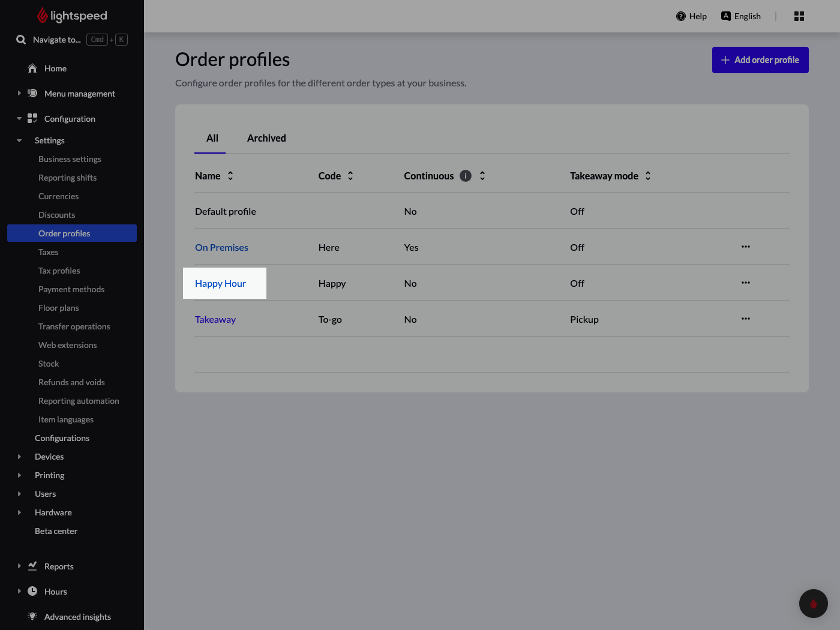
Task: Go to Currencies settings
Action: (x=58, y=196)
